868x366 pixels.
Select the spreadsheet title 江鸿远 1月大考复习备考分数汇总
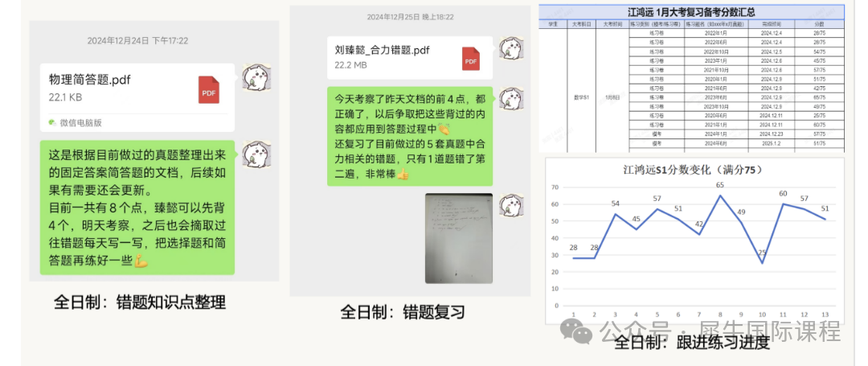point(690,12)
